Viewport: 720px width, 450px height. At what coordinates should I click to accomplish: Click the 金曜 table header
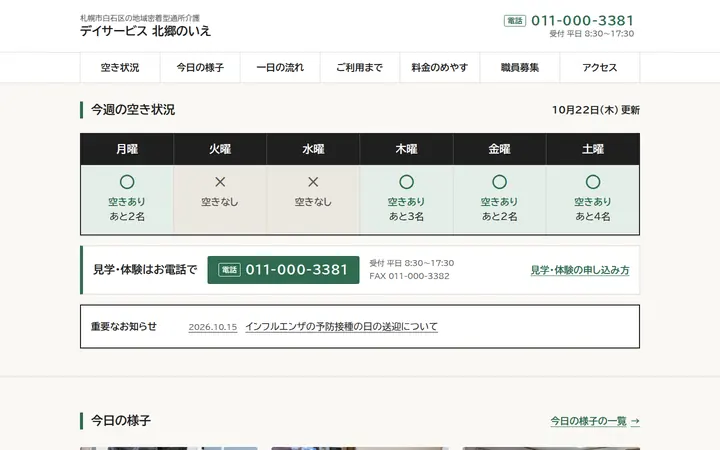500,149
